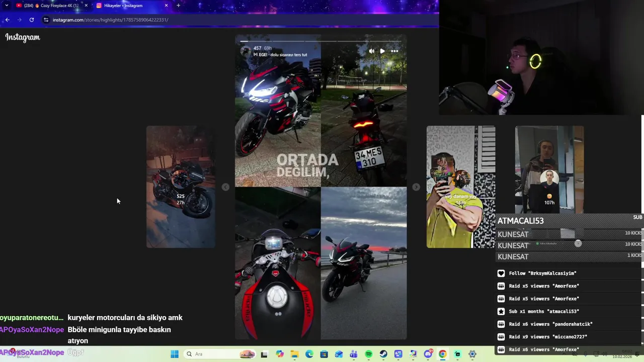Play the paused Instagram story

coord(382,51)
